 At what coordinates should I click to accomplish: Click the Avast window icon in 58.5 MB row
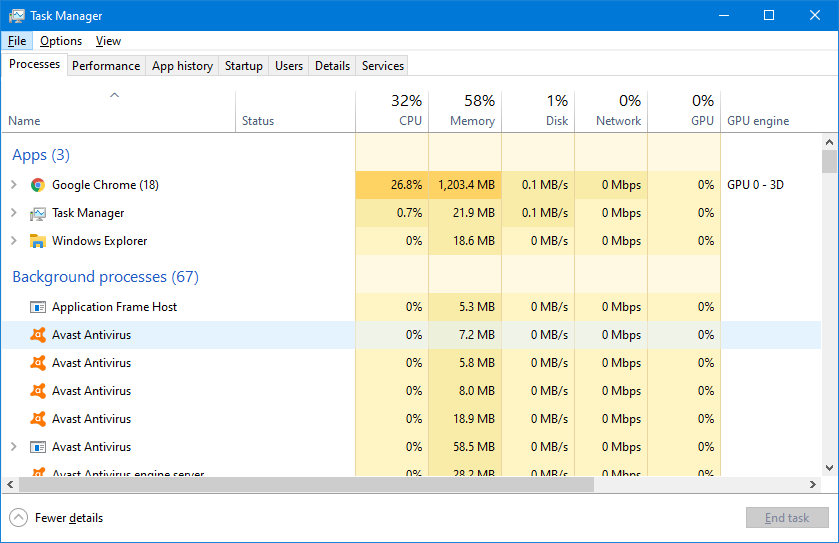click(x=37, y=447)
